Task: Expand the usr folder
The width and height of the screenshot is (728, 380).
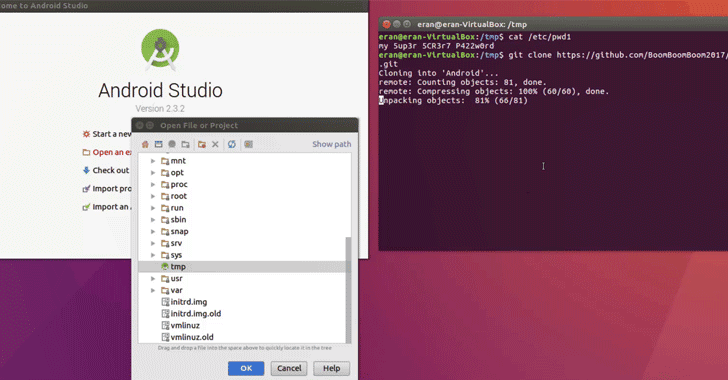Action: pos(153,278)
